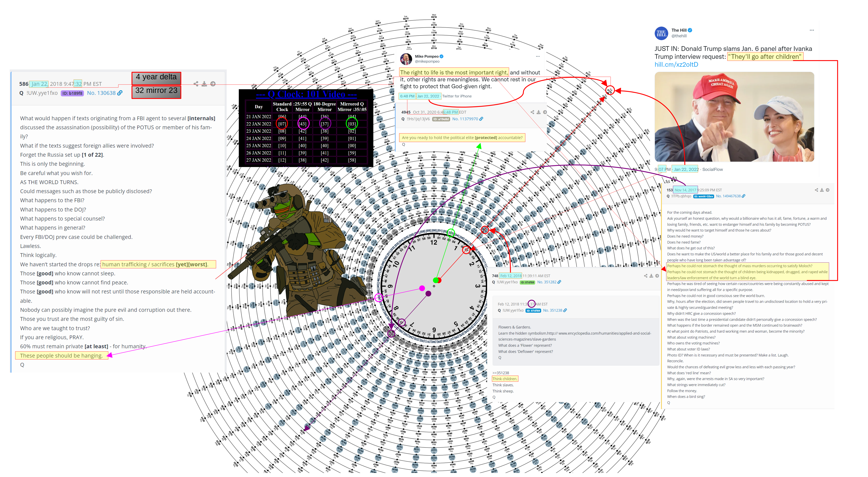Viewport: 868px width, 477px height.
Task: Open nested post link No. 351238
Action: point(553,310)
